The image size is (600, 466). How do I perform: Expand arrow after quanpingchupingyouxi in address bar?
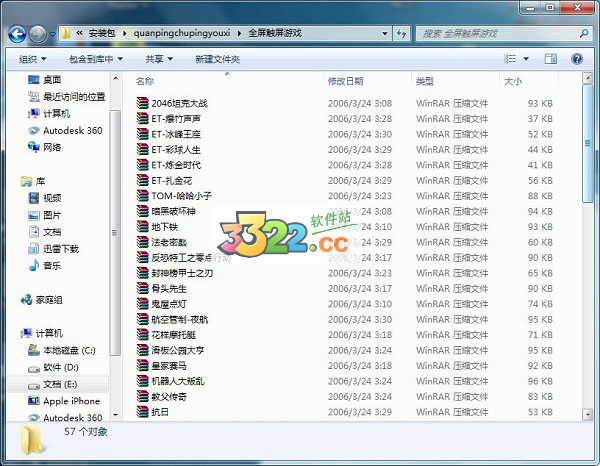point(240,34)
